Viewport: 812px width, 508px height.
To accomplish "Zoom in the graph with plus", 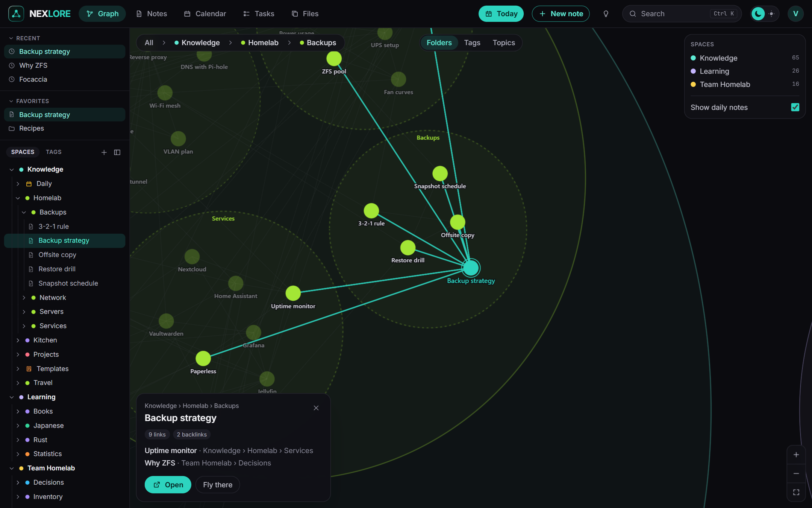I will click(796, 455).
